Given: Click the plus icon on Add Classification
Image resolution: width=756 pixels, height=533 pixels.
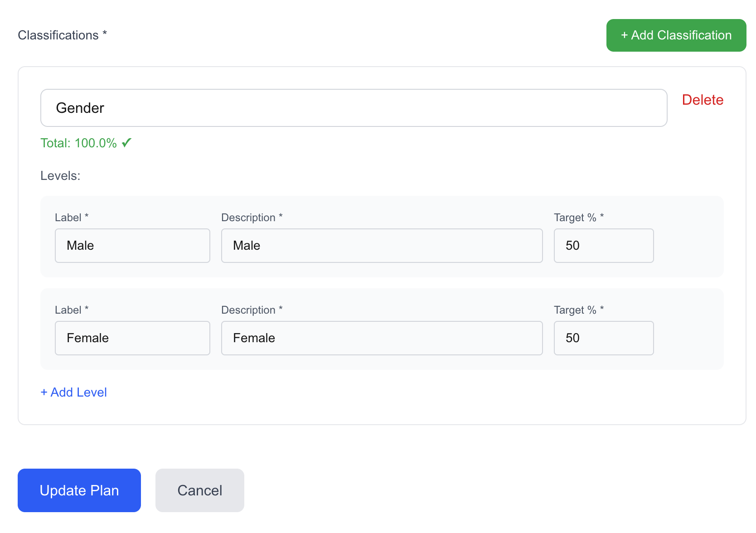Looking at the screenshot, I should pyautogui.click(x=624, y=35).
